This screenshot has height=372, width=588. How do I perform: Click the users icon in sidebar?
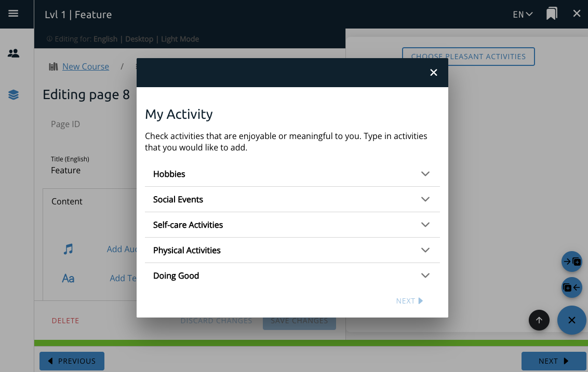coord(14,53)
